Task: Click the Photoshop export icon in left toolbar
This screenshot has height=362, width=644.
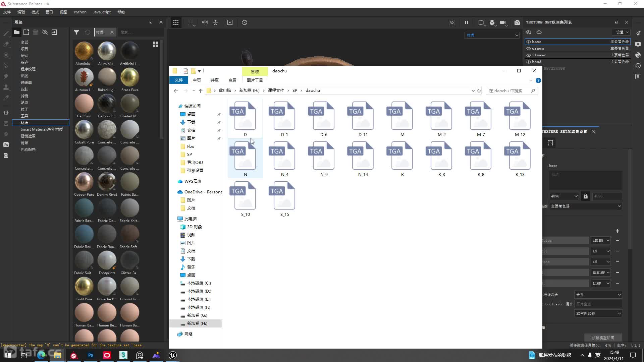Action: pos(6,145)
